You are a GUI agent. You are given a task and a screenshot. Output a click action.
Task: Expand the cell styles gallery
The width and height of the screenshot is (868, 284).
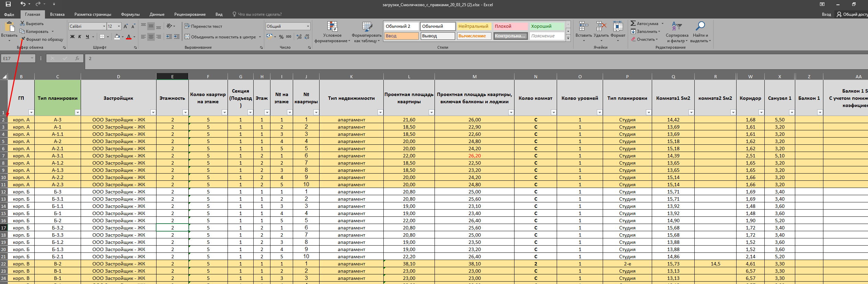coord(568,38)
